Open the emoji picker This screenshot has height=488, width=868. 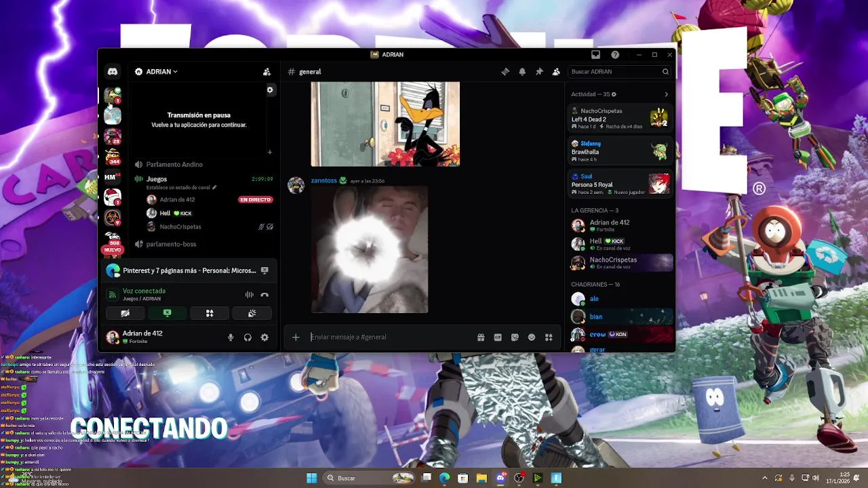click(532, 337)
